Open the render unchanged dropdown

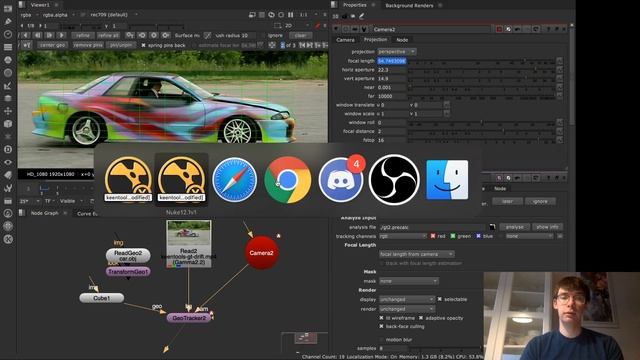[x=407, y=309]
